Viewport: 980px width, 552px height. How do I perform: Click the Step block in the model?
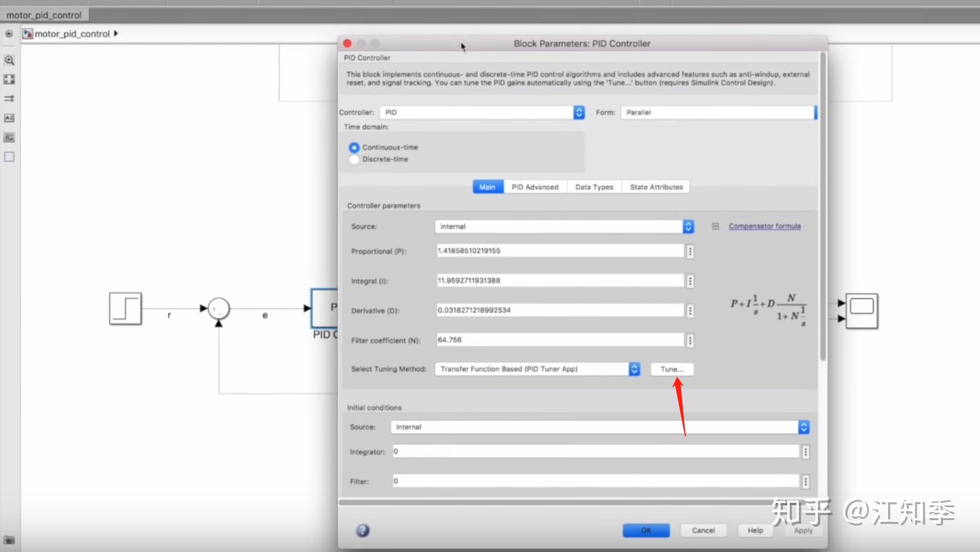[x=125, y=308]
